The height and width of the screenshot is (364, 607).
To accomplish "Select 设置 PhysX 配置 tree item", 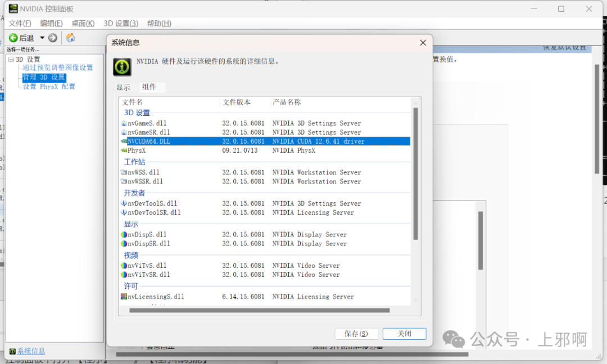I will (x=49, y=87).
